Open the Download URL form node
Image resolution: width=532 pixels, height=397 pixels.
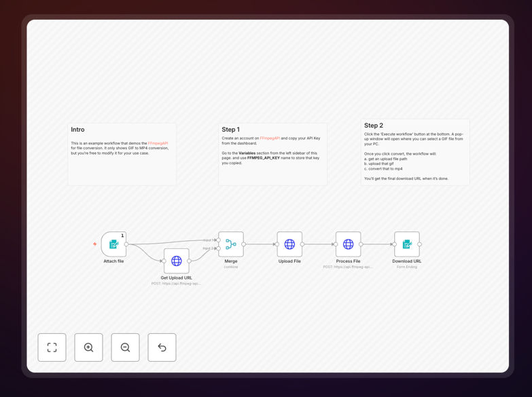pos(407,244)
